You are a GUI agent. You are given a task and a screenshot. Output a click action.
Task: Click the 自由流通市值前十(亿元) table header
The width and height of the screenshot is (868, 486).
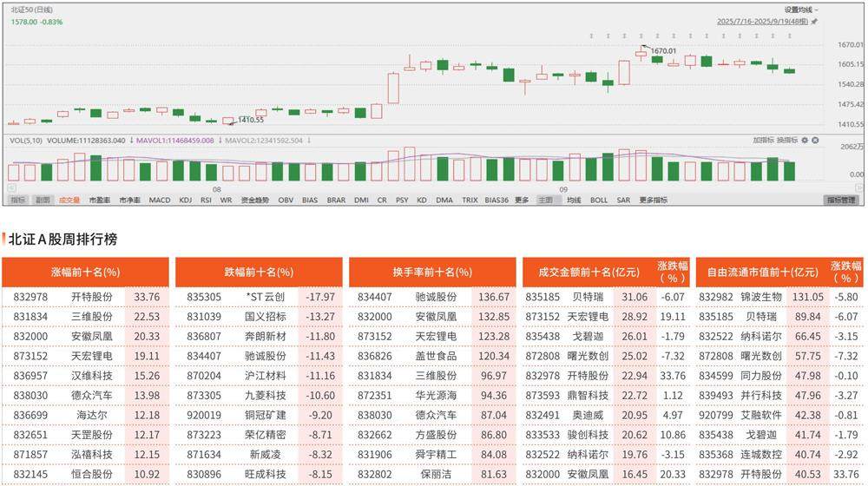point(762,272)
